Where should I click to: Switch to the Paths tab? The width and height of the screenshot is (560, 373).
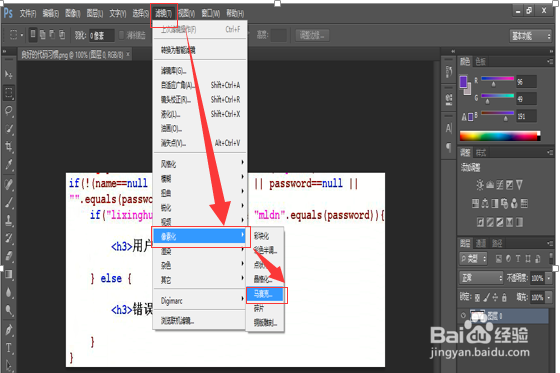coord(497,243)
